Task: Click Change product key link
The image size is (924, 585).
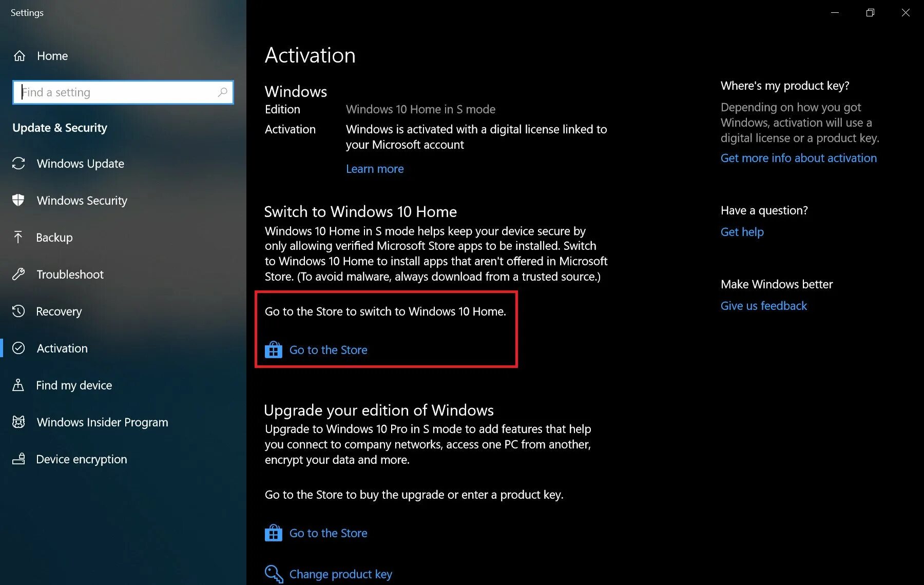Action: (341, 574)
